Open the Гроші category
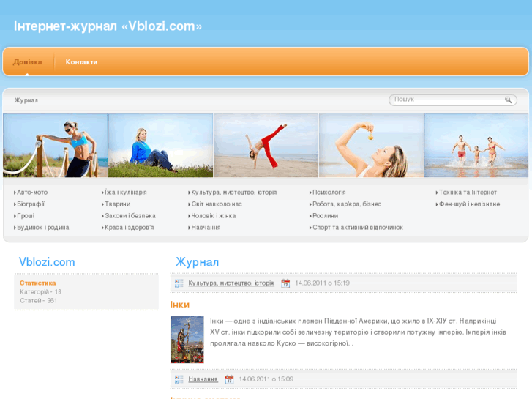The width and height of the screenshot is (532, 399). tap(26, 216)
